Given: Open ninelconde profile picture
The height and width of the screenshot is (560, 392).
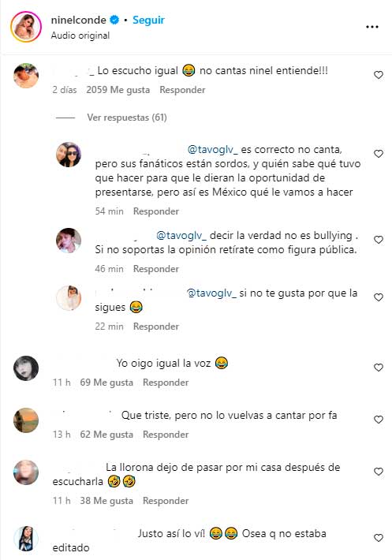Looking at the screenshot, I should coord(26,27).
